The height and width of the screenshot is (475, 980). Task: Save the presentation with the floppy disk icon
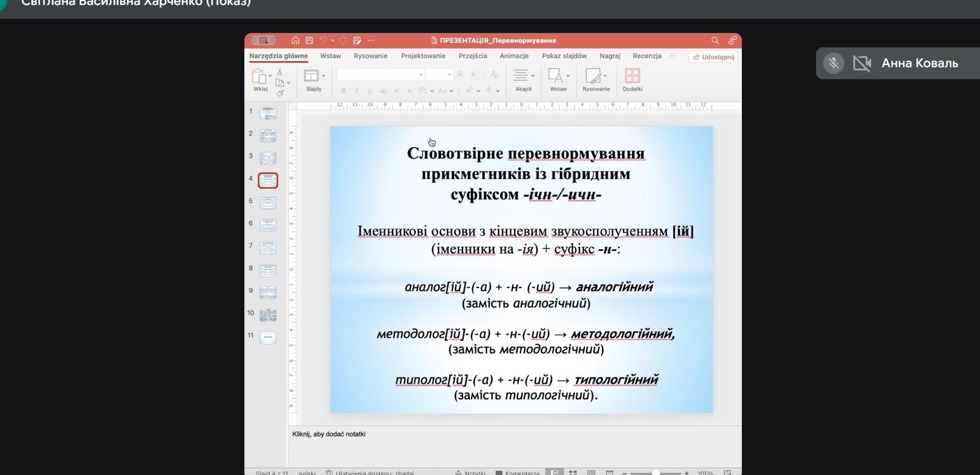point(309,40)
